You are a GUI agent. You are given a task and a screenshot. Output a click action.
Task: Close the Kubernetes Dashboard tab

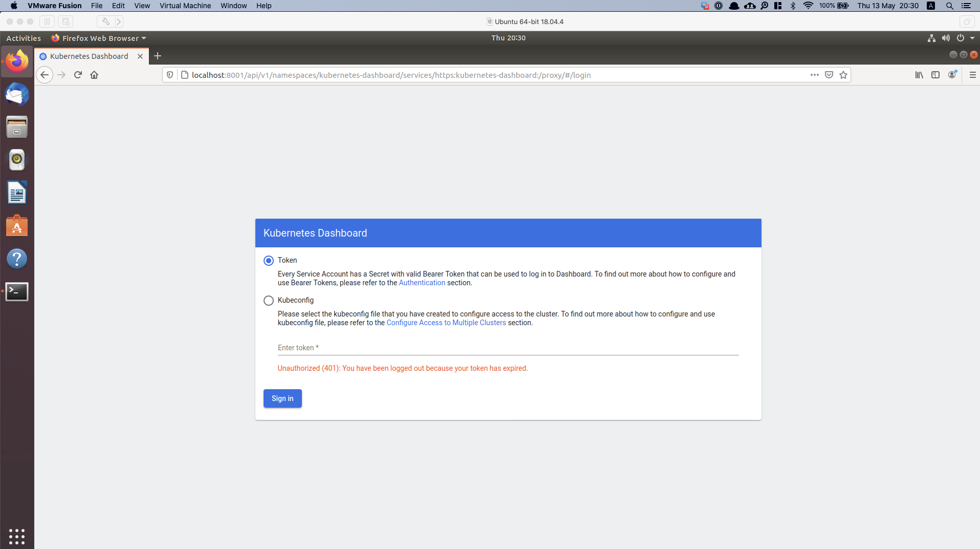coord(140,56)
